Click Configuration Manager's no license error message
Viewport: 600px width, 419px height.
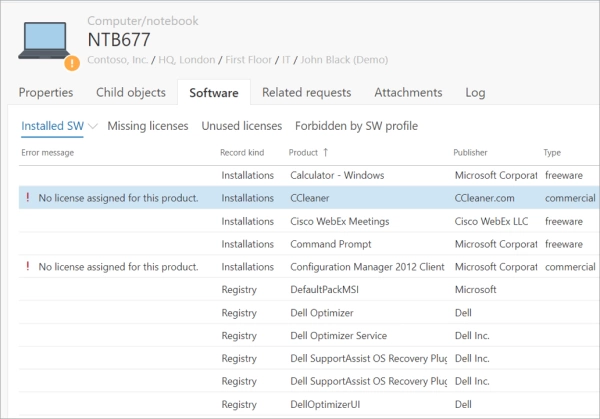118,267
